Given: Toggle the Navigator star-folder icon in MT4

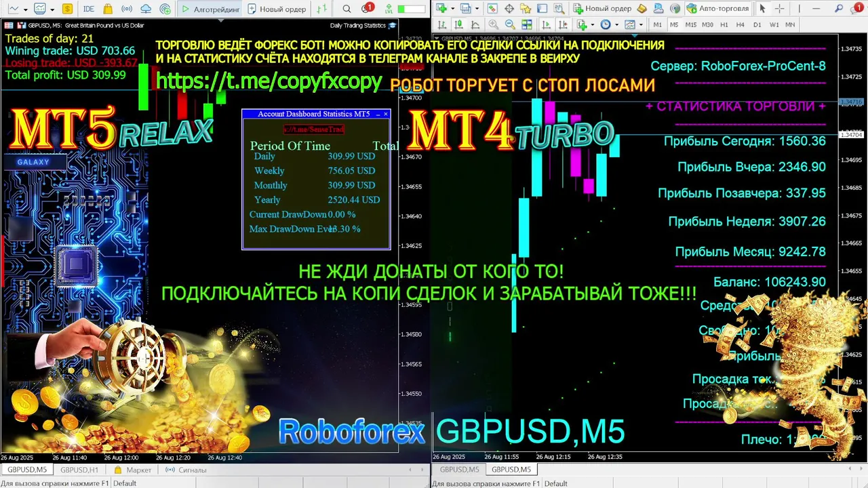Looking at the screenshot, I should (x=526, y=8).
